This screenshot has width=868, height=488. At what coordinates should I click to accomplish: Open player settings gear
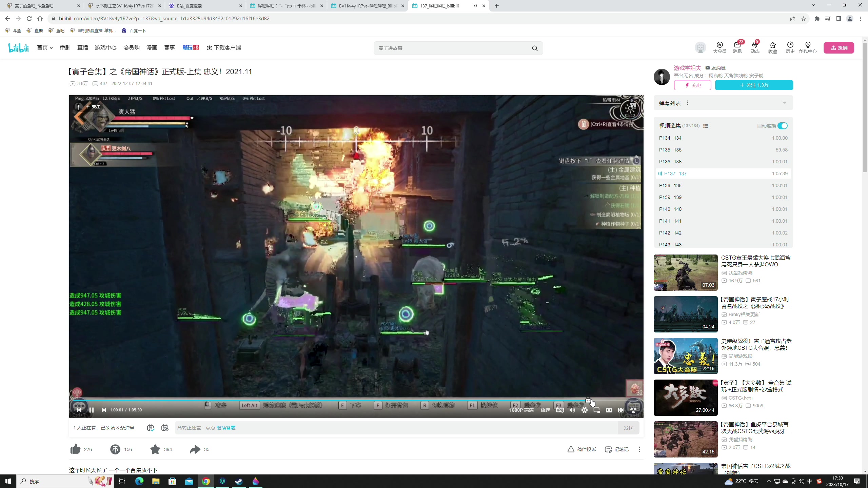click(585, 410)
